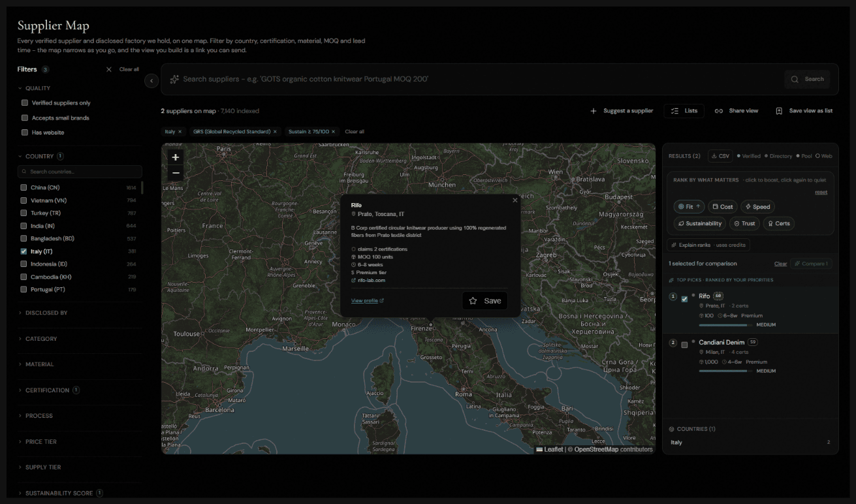Uncheck Italy (IT) country filter
The height and width of the screenshot is (504, 856).
tap(24, 251)
